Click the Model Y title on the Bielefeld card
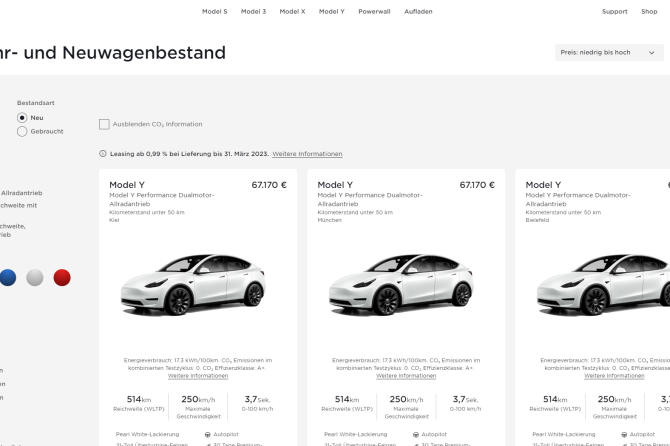670x446 pixels. (543, 185)
